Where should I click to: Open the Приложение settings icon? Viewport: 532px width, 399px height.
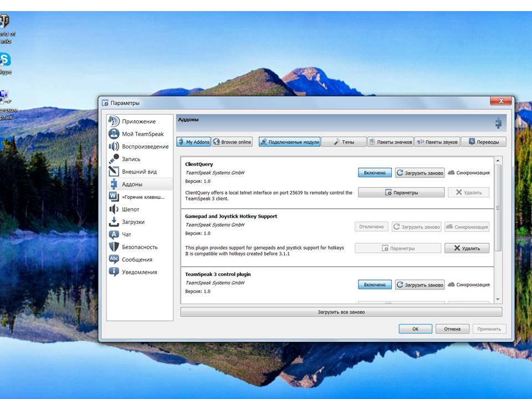(x=114, y=121)
